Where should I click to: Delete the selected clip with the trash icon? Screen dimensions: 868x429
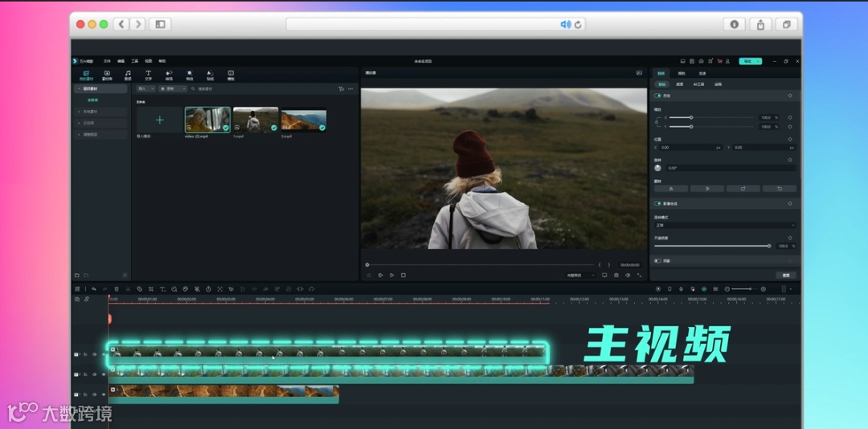[x=117, y=289]
